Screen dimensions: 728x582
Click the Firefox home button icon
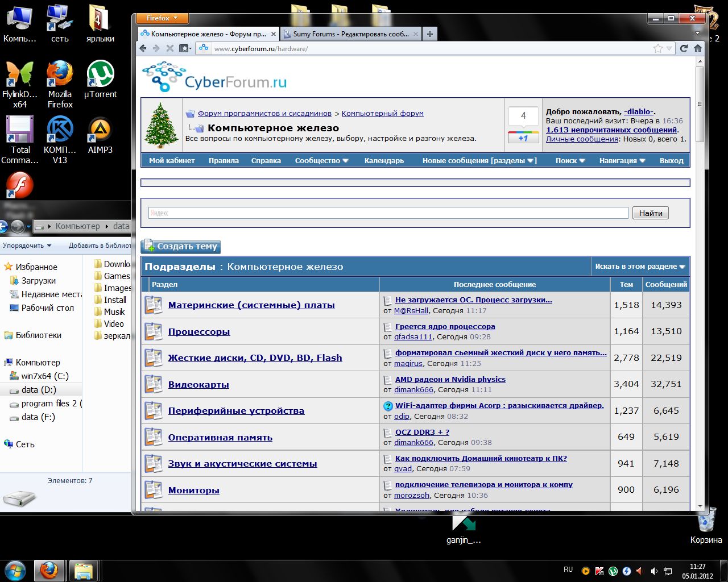point(697,48)
